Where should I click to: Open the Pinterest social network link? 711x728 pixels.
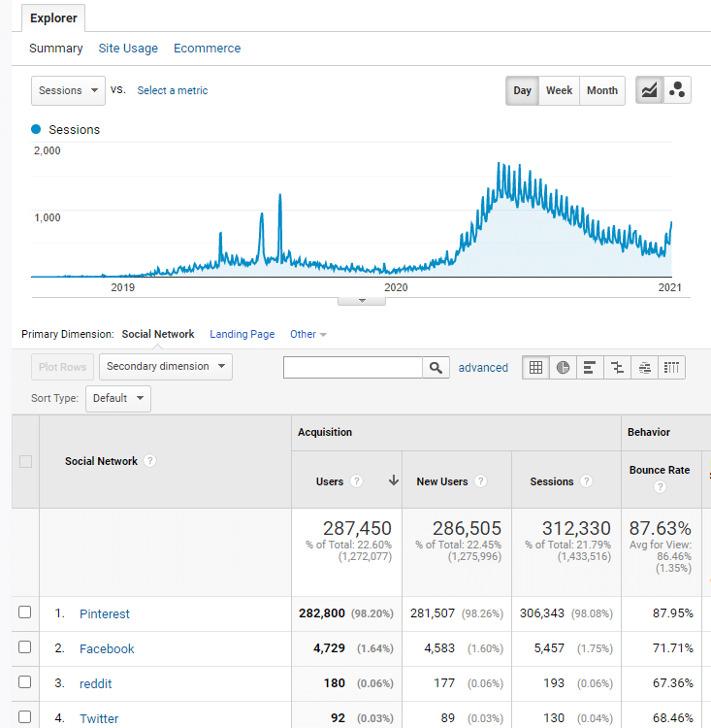tap(105, 613)
